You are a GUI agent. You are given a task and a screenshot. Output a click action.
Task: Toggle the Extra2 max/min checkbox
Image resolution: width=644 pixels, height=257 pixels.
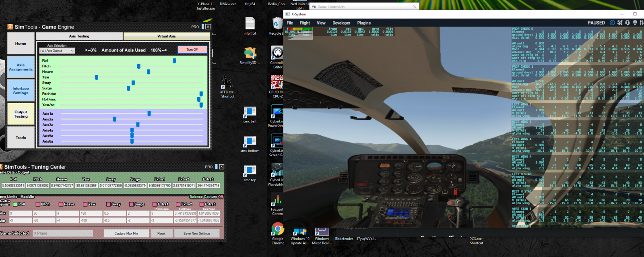point(178,204)
